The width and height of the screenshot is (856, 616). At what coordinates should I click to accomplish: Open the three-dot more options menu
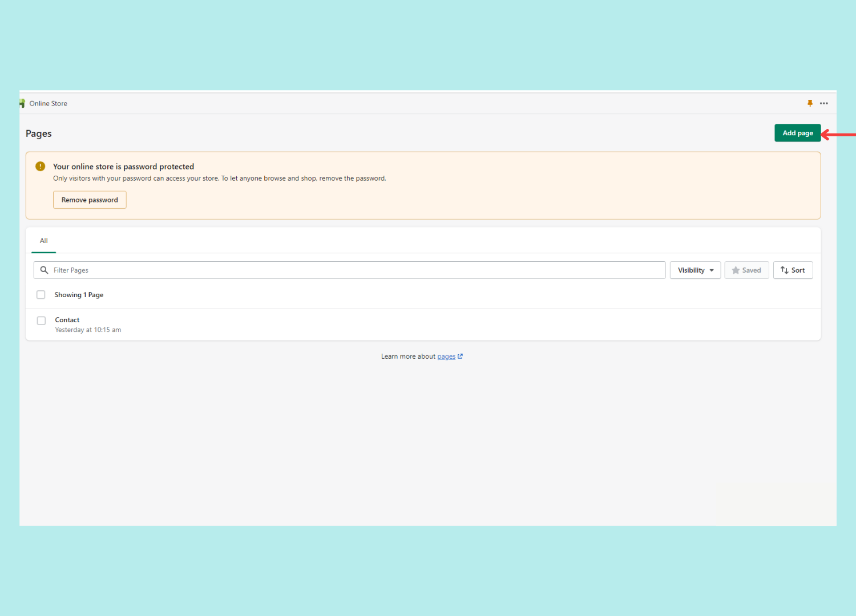[x=824, y=103]
